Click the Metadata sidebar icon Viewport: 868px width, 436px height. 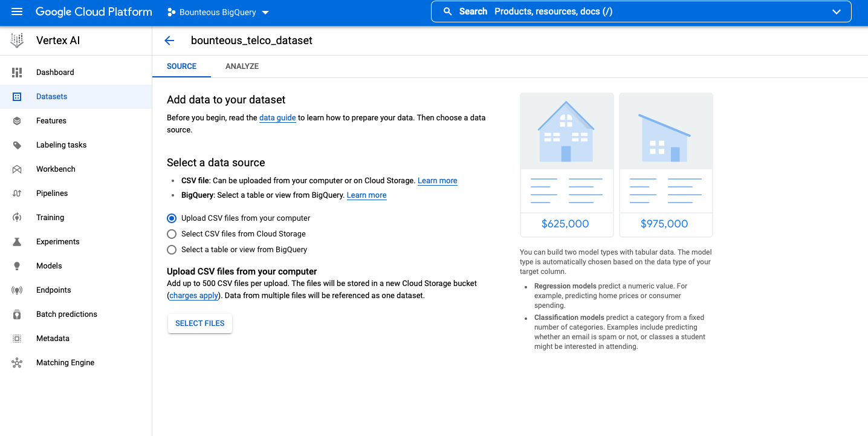(17, 339)
